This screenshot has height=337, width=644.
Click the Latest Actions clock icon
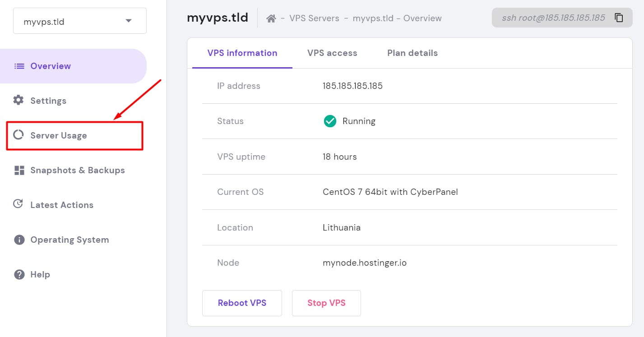pyautogui.click(x=19, y=204)
